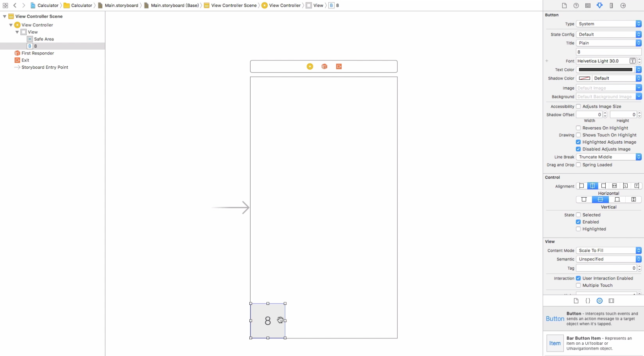Screen dimensions: 644x356
Task: Select the 8 button on canvas
Action: pyautogui.click(x=268, y=321)
